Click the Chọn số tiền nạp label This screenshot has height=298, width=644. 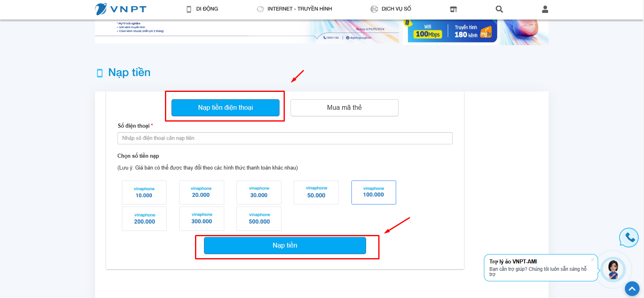(x=138, y=156)
